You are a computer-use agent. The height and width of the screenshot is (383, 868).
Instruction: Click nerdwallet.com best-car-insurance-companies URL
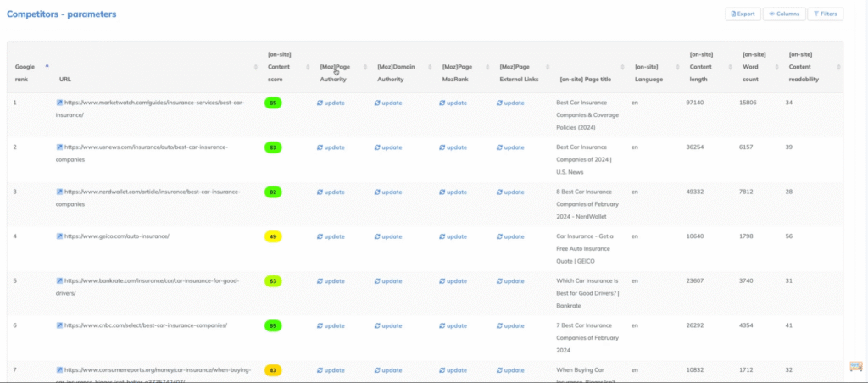[x=148, y=197]
